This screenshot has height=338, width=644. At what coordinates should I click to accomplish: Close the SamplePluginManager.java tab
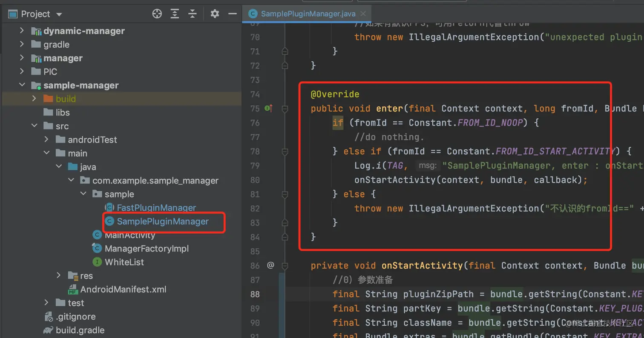[363, 14]
